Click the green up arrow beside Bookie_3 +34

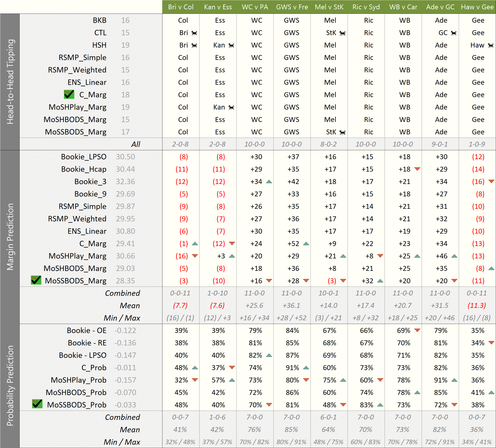click(x=269, y=182)
